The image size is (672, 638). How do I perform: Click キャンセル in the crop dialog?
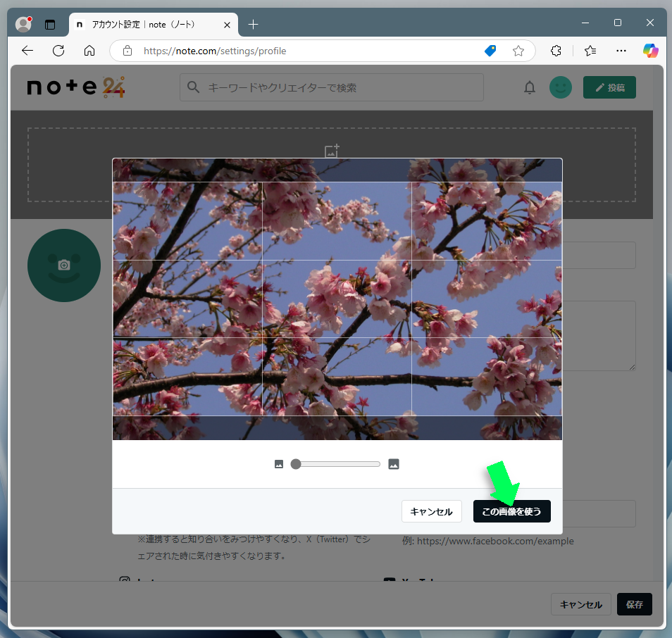point(432,511)
